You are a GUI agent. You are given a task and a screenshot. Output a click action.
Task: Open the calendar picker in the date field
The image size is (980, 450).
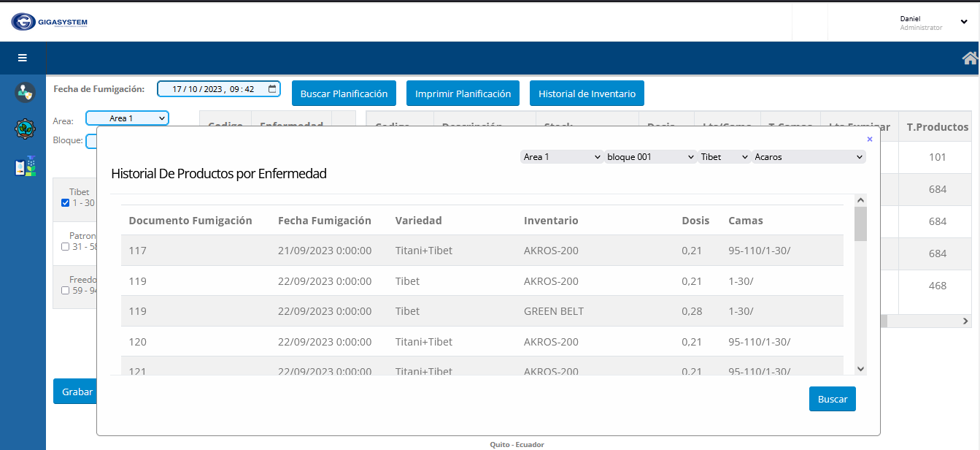point(272,89)
